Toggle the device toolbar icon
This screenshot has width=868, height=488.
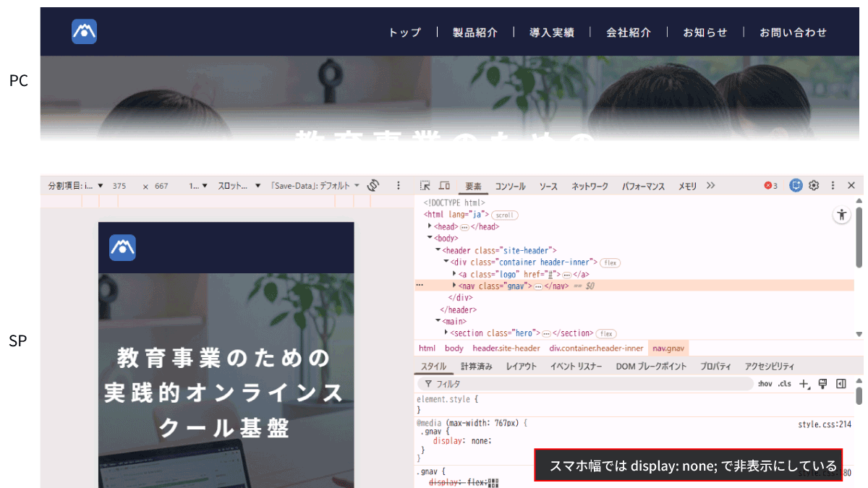pyautogui.click(x=444, y=186)
